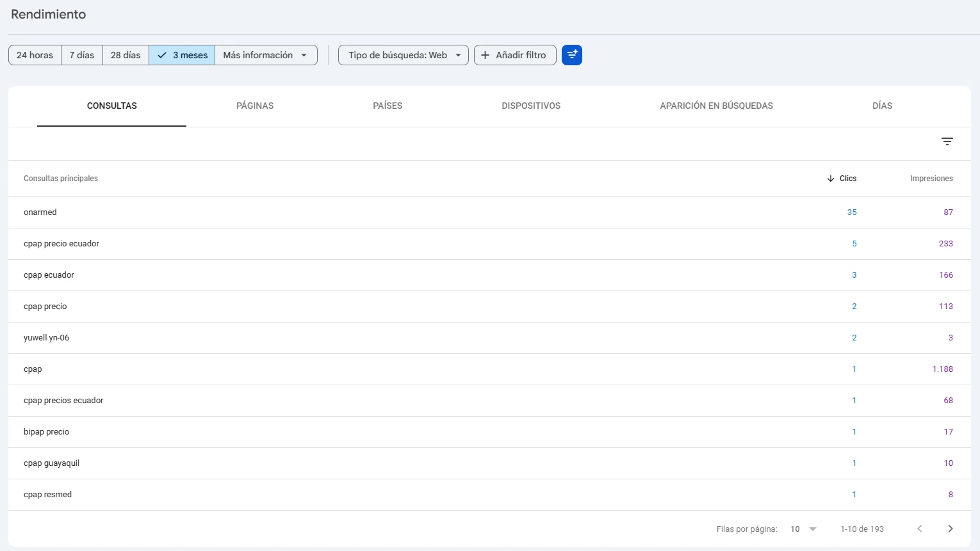Switch to the DÍAS tab
Screen dimensions: 980x551
(882, 106)
